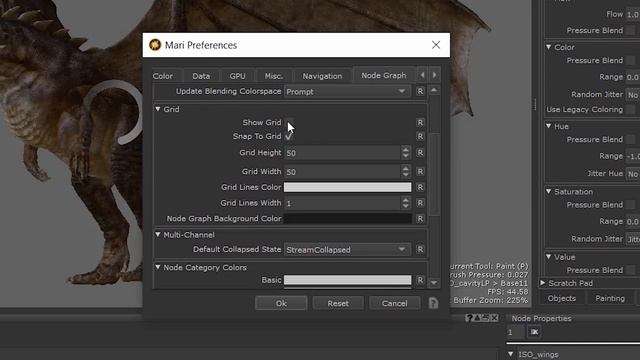Open the Misc. preferences tab

(x=274, y=76)
